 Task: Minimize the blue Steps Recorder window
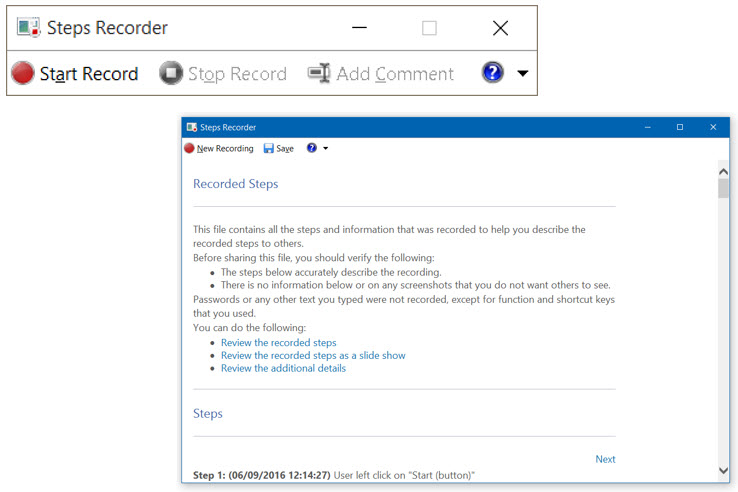[x=648, y=127]
